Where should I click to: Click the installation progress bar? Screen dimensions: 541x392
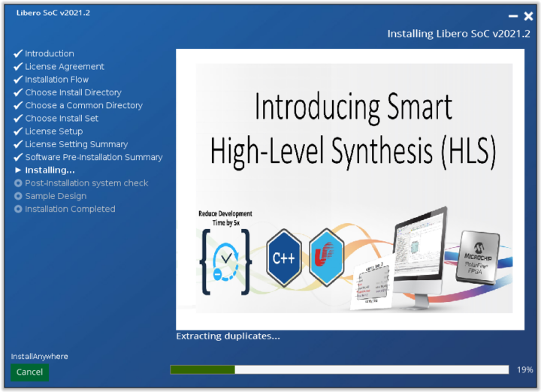point(339,370)
